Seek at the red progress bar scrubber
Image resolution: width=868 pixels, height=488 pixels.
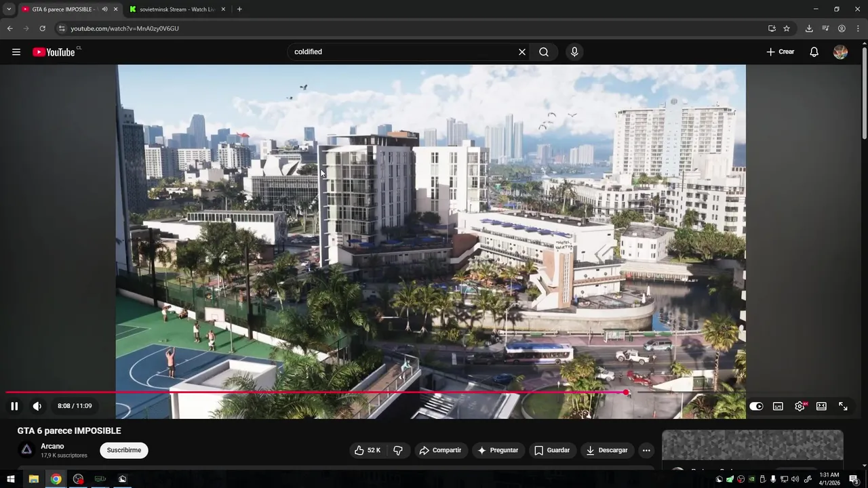tap(627, 392)
